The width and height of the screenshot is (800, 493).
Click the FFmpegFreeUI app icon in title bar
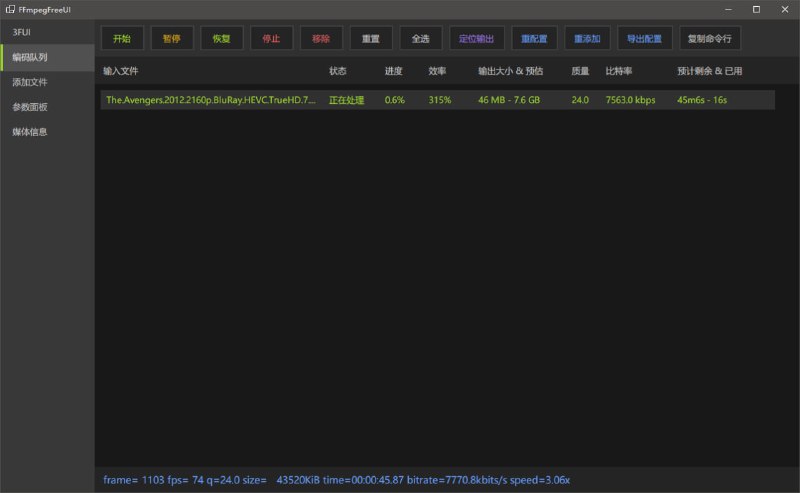click(9, 9)
